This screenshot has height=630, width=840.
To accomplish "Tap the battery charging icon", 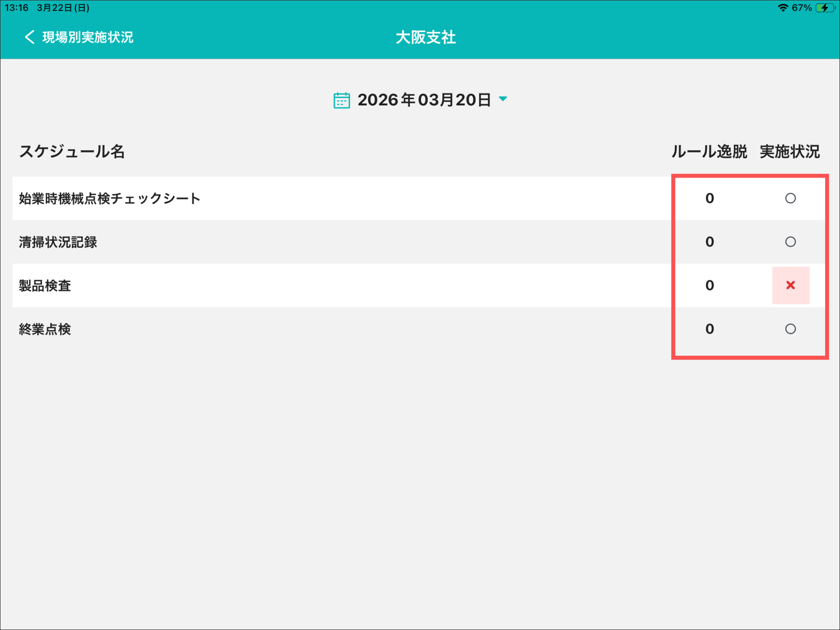I will click(x=824, y=8).
